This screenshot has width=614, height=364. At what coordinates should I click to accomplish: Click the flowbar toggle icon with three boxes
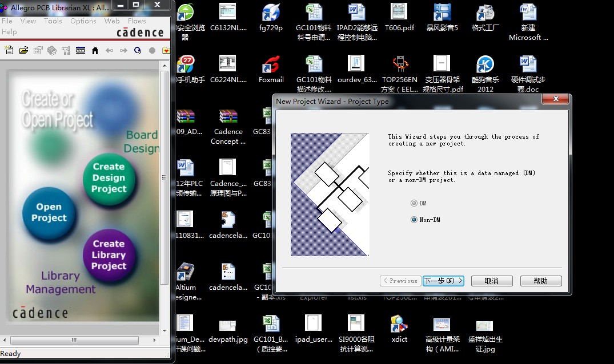(x=81, y=50)
